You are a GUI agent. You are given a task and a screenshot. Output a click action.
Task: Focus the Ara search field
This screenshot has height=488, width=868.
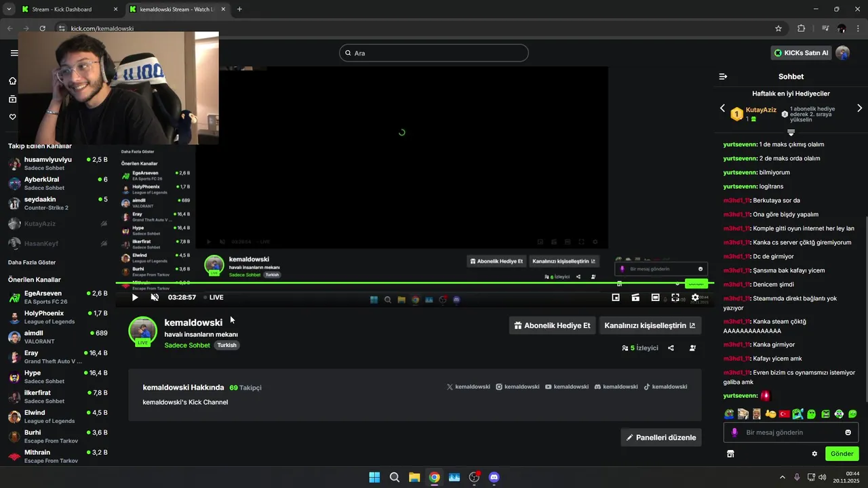point(434,53)
